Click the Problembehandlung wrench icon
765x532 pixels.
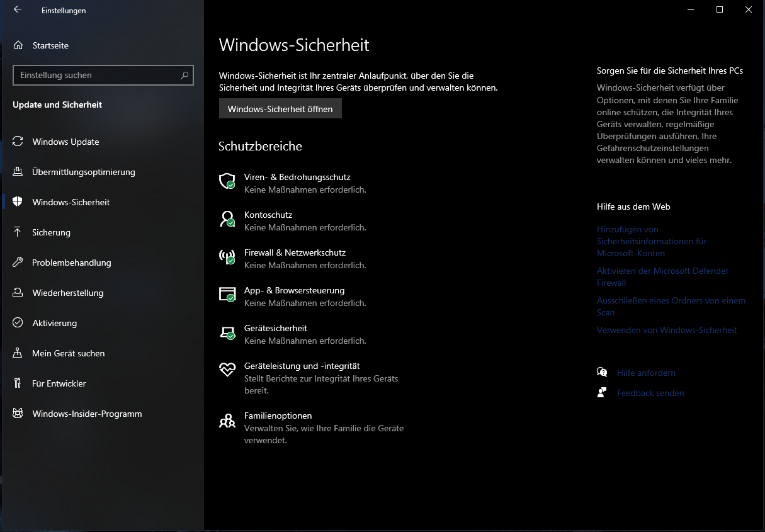click(x=18, y=263)
